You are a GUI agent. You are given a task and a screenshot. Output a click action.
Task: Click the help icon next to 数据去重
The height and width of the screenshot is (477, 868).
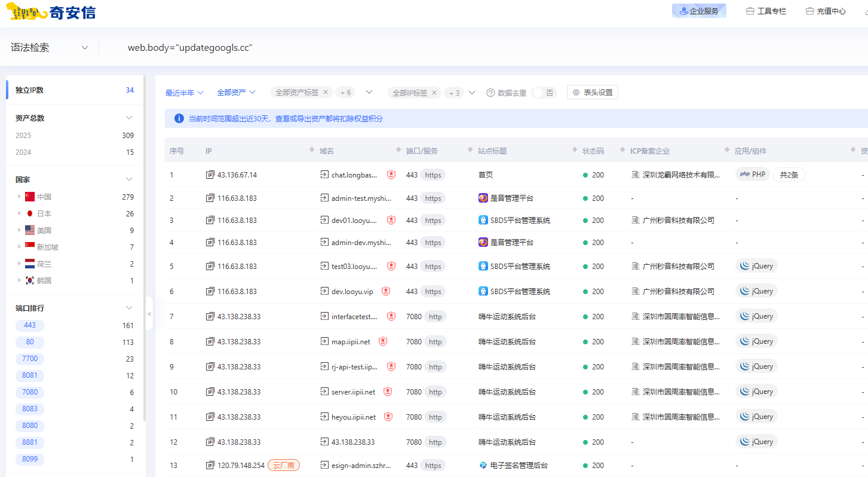(x=490, y=93)
